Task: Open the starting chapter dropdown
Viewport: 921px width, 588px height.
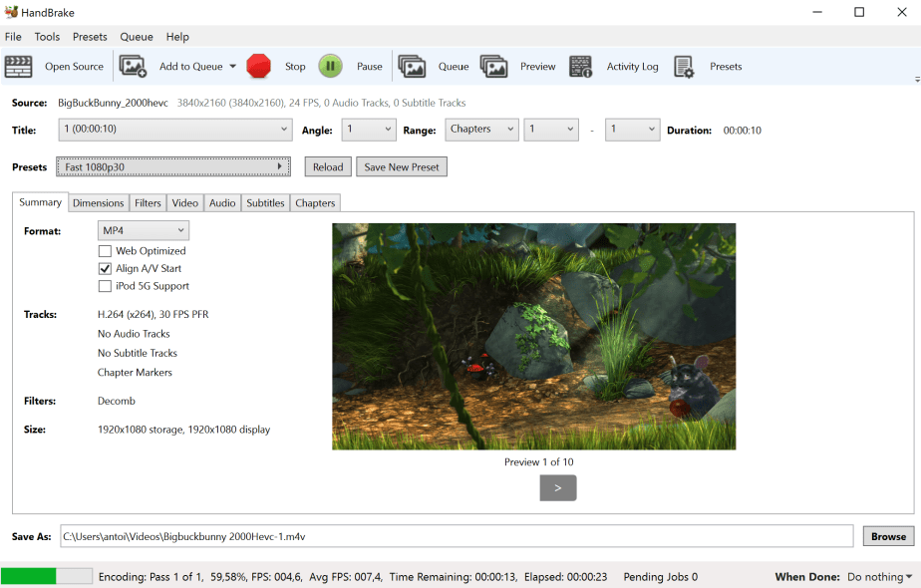Action: (551, 130)
